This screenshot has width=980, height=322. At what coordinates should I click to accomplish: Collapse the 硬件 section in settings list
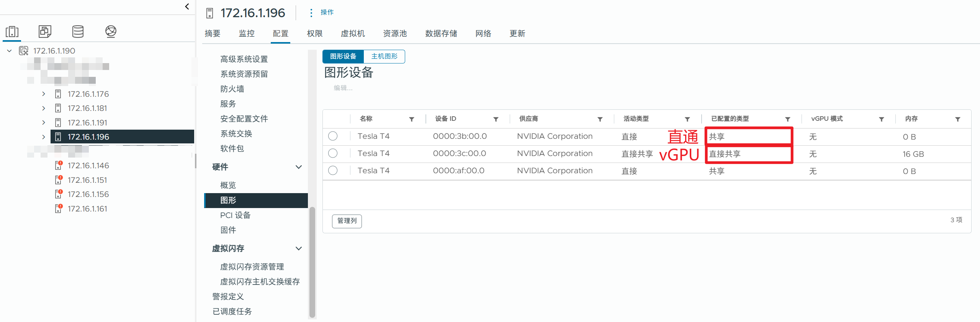click(x=299, y=167)
